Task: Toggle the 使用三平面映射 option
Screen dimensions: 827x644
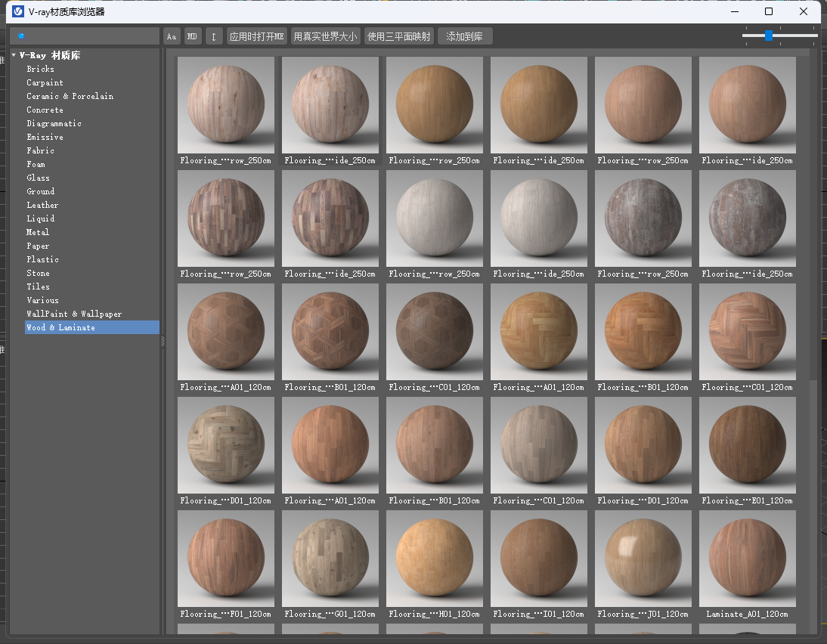Action: [398, 36]
